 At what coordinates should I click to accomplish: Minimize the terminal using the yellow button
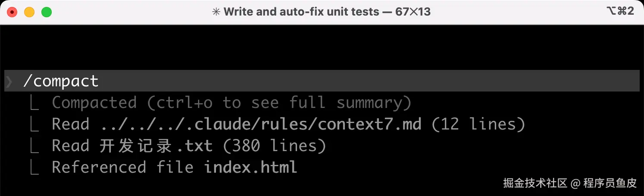29,12
